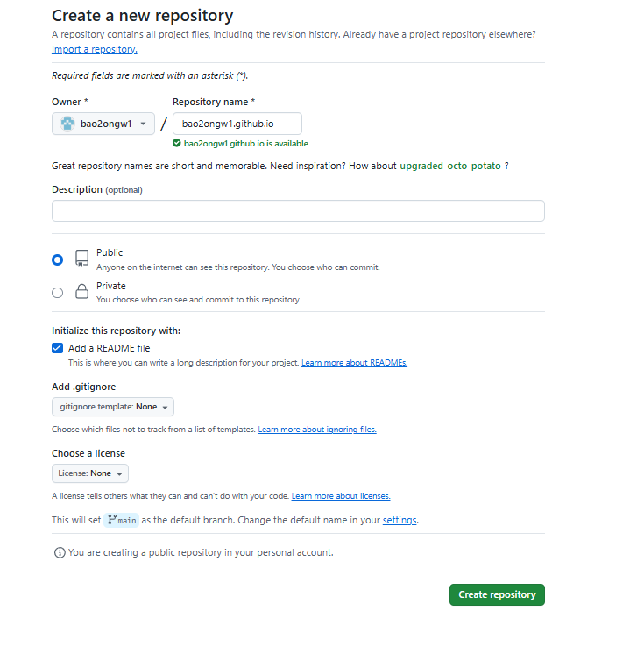Click the Create repository button
644x647 pixels.
[497, 594]
